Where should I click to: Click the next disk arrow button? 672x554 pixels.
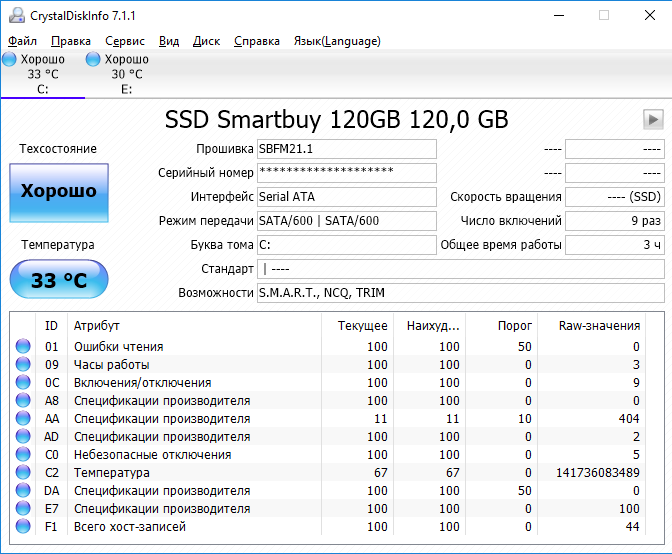(x=653, y=119)
